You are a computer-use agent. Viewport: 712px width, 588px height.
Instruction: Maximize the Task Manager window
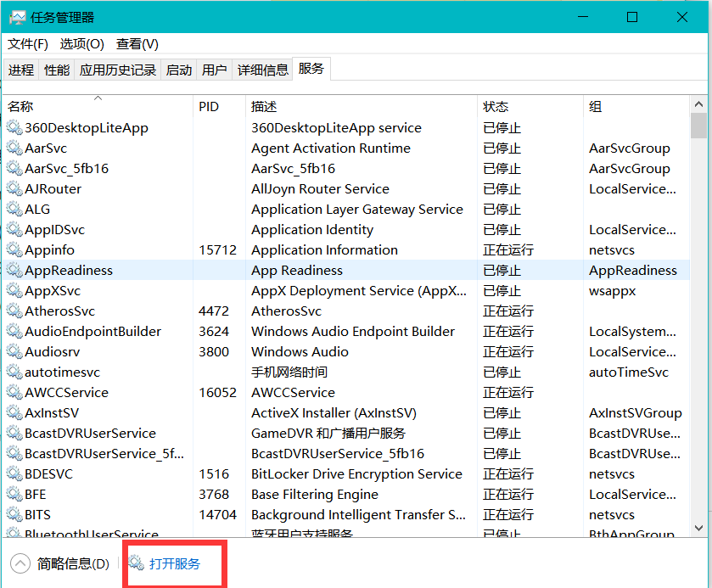pos(632,17)
